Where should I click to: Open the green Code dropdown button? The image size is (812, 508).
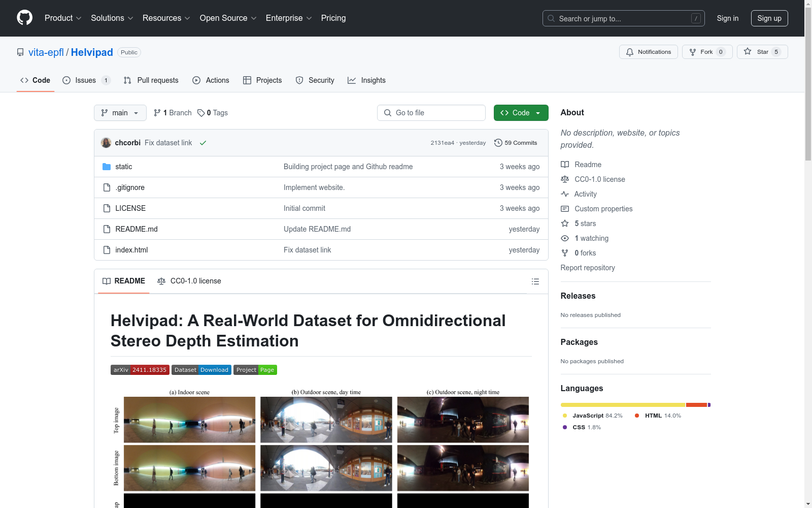point(521,113)
